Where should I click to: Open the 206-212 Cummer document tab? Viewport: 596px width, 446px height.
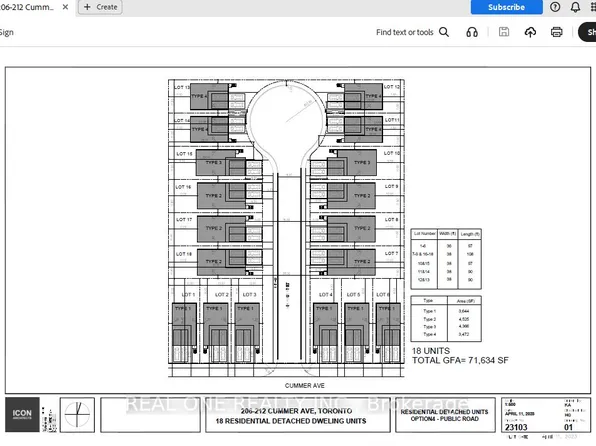[x=27, y=7]
